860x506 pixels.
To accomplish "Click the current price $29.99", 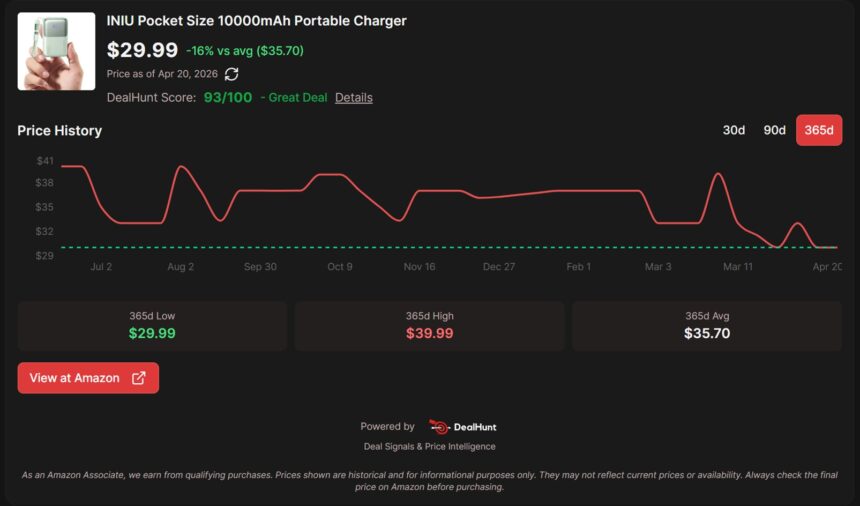I will tap(142, 50).
